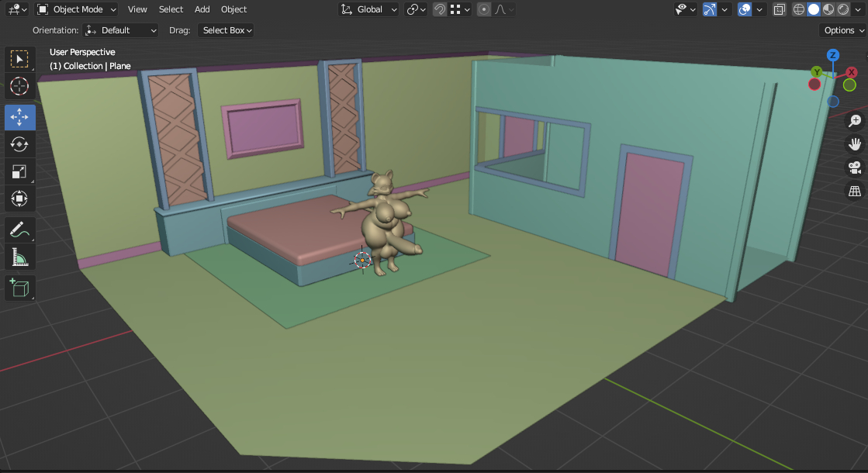Click the blue Z axis on navigation gizmo
Image resolution: width=868 pixels, height=473 pixels.
pyautogui.click(x=832, y=55)
